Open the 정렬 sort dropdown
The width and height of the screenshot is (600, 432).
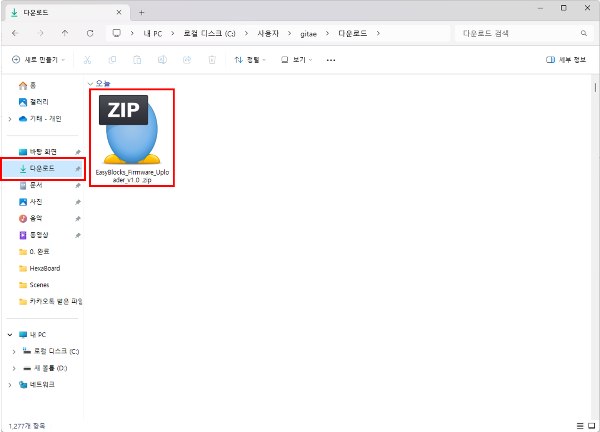pos(250,60)
